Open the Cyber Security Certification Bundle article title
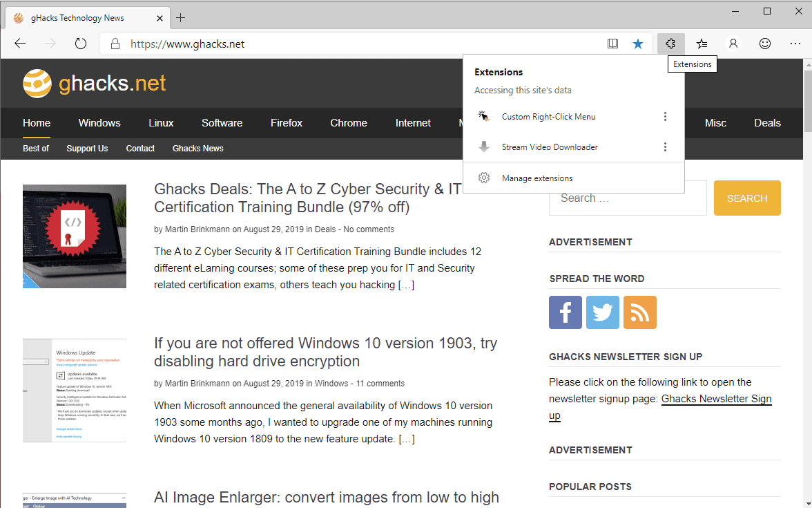Image resolution: width=812 pixels, height=508 pixels. [x=307, y=198]
